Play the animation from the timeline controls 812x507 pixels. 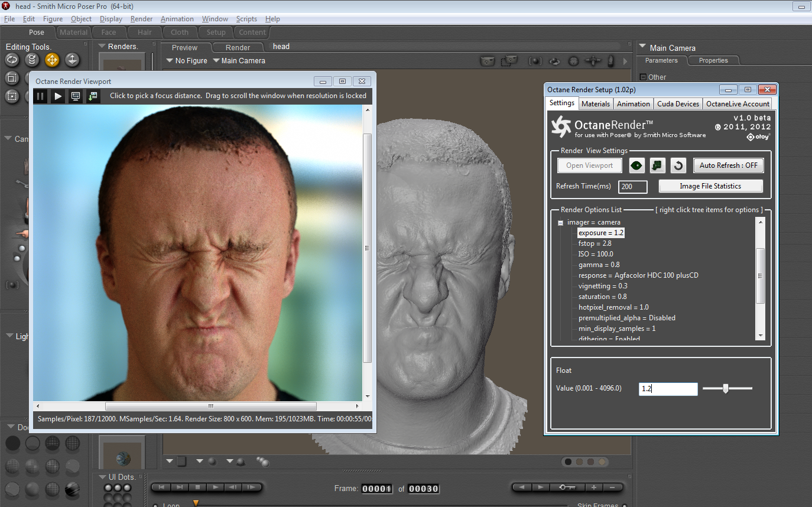(216, 487)
